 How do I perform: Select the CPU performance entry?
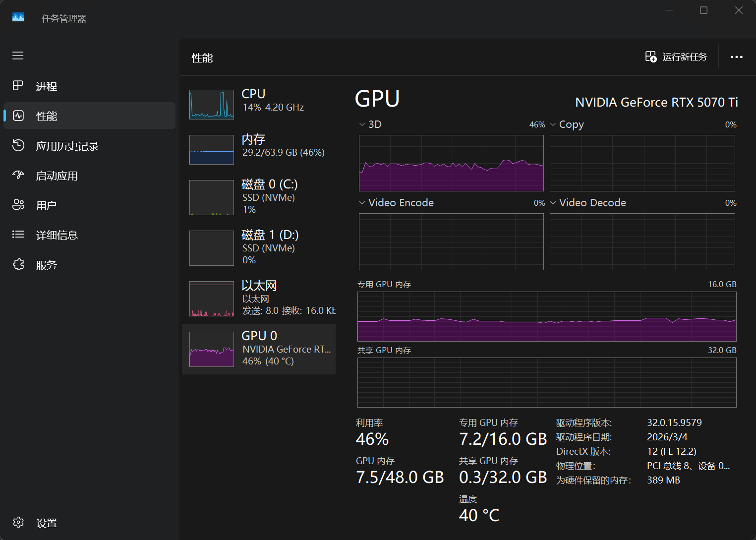click(259, 104)
